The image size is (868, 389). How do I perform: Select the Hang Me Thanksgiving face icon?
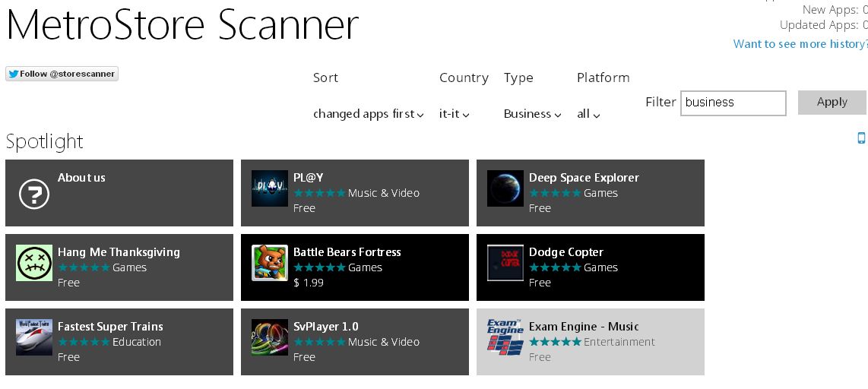(x=33, y=263)
